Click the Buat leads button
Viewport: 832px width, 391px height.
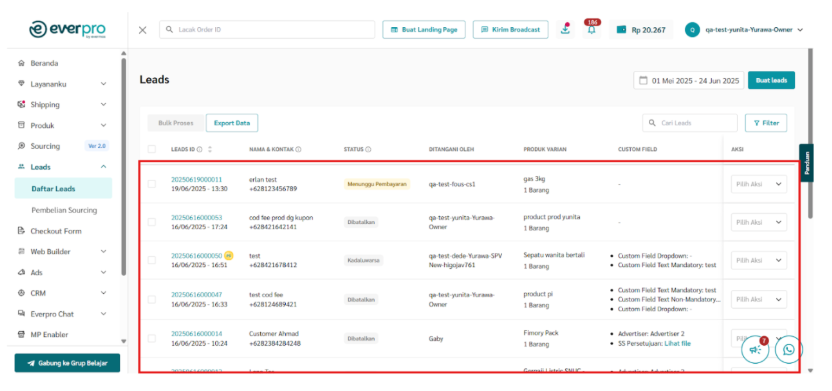click(772, 81)
